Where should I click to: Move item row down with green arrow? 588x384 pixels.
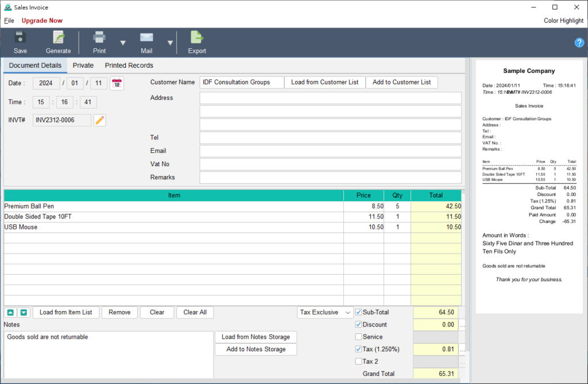(24, 312)
